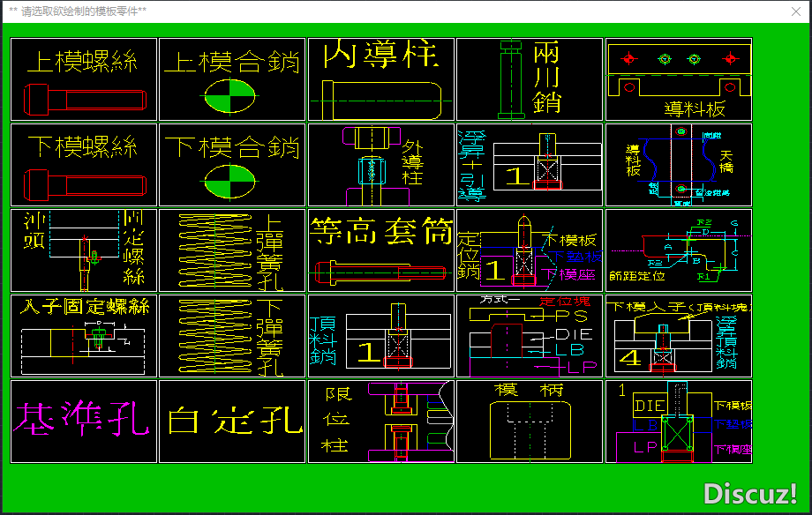Choose the 上模合銷 part icon
The height and width of the screenshot is (515, 812).
(232, 79)
